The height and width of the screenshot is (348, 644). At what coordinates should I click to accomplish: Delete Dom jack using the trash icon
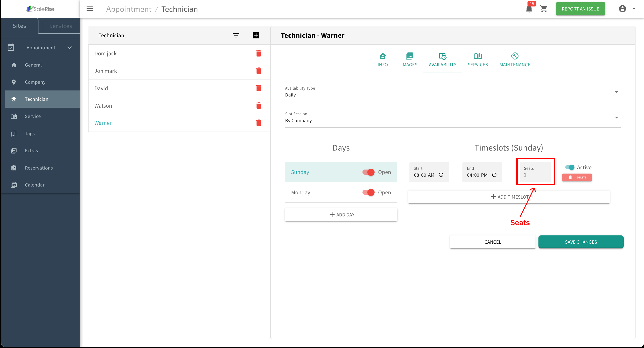pyautogui.click(x=258, y=53)
